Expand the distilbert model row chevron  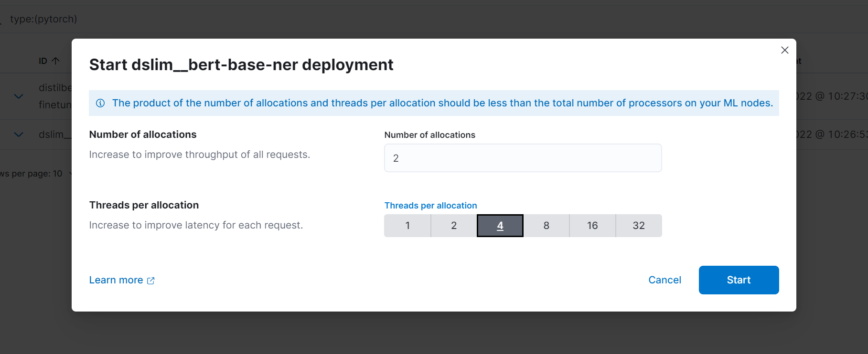pos(19,96)
